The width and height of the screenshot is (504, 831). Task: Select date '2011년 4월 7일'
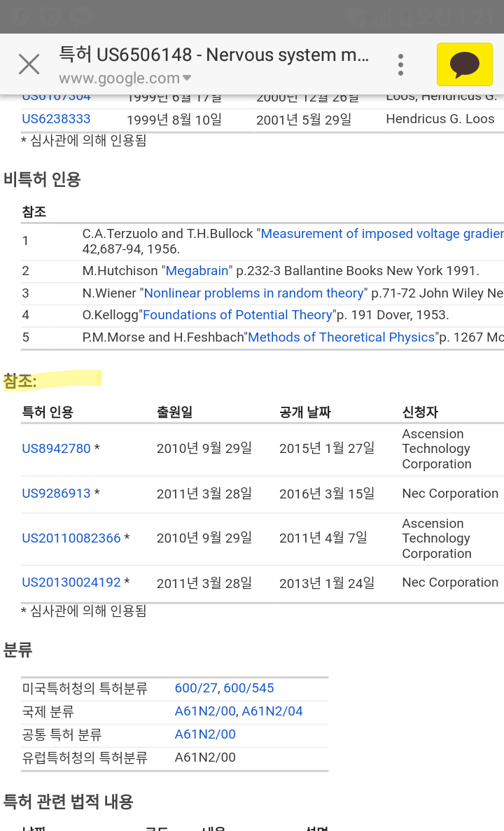323,538
